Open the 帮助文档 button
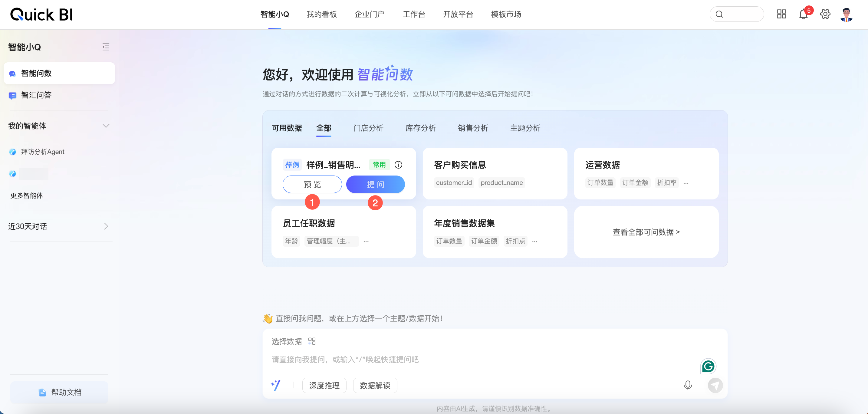Viewport: 868px width, 414px height. (59, 392)
